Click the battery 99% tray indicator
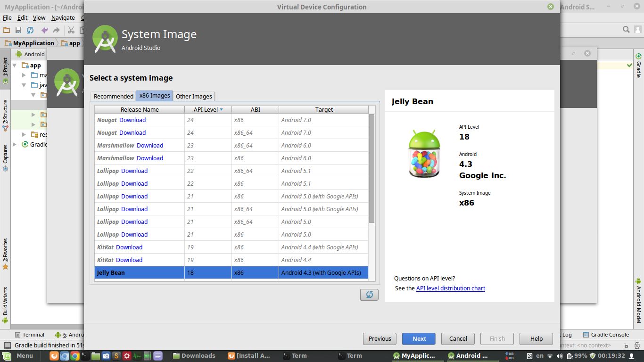The image size is (644, 362). coord(577,356)
